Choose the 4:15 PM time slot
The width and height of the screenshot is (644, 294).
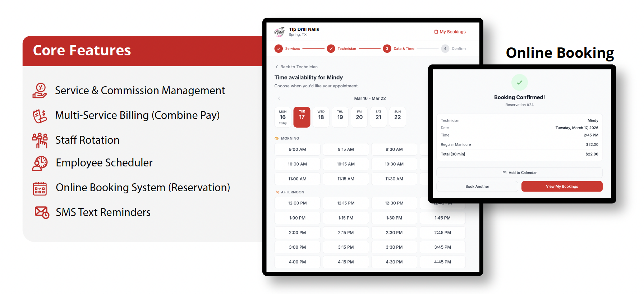coord(346,262)
